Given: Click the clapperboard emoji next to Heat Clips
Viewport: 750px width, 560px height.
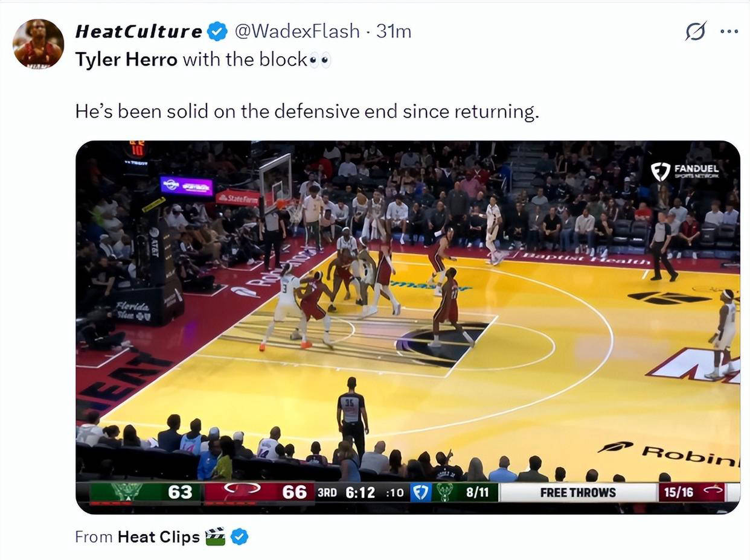Looking at the screenshot, I should (215, 536).
